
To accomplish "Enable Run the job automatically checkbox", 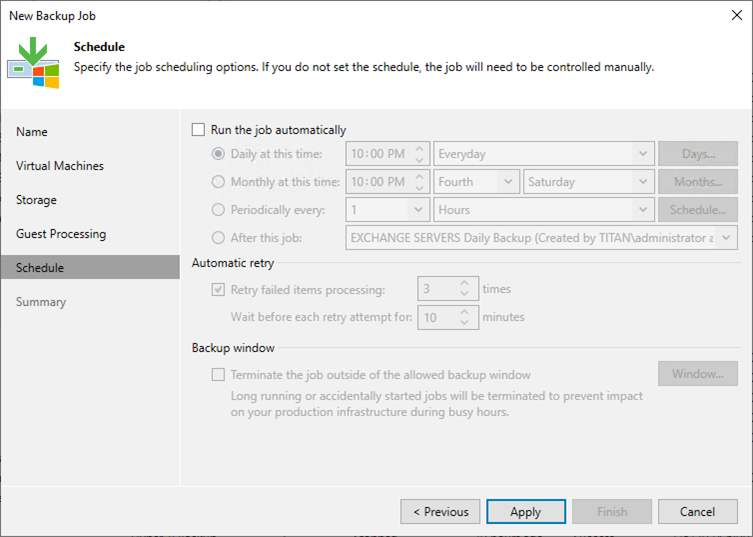I will coord(199,130).
